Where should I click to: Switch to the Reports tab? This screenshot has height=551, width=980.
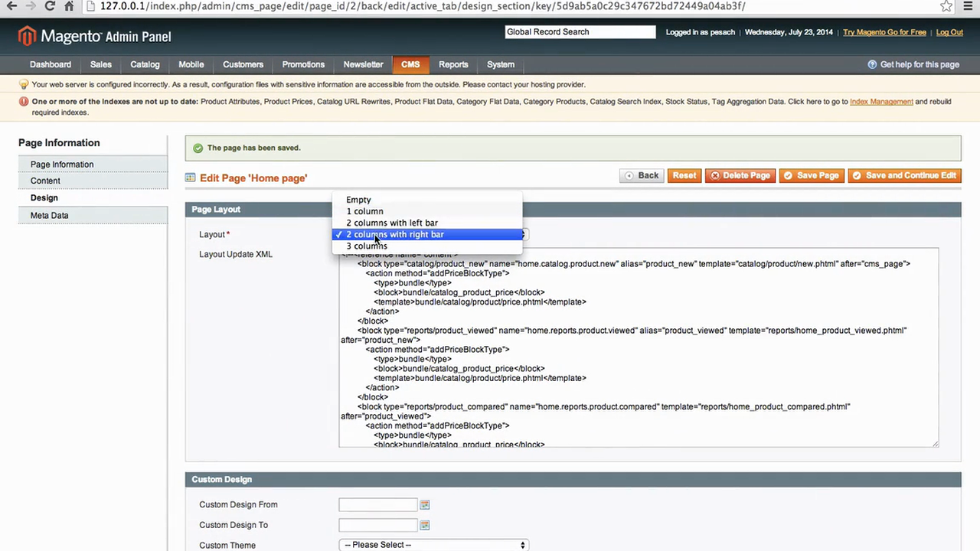453,64
